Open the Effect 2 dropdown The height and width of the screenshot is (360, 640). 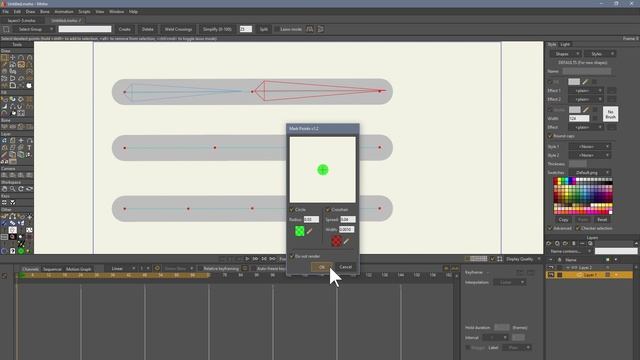coord(585,99)
